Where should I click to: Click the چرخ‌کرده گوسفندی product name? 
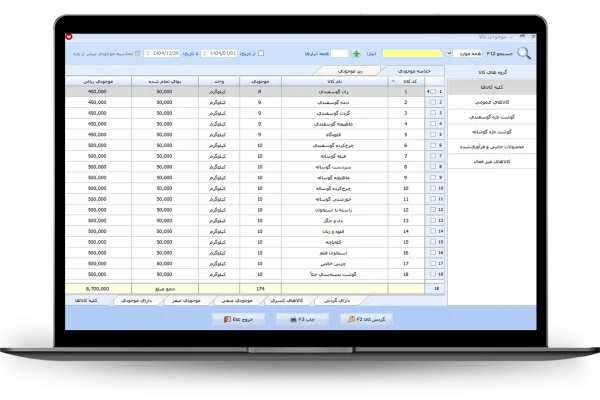[333, 145]
